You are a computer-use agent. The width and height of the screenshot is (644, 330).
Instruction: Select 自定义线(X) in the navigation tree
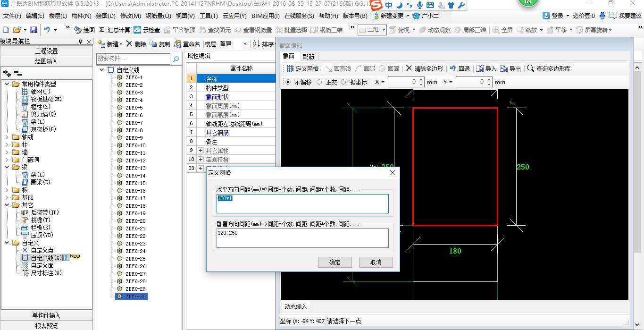pos(46,258)
